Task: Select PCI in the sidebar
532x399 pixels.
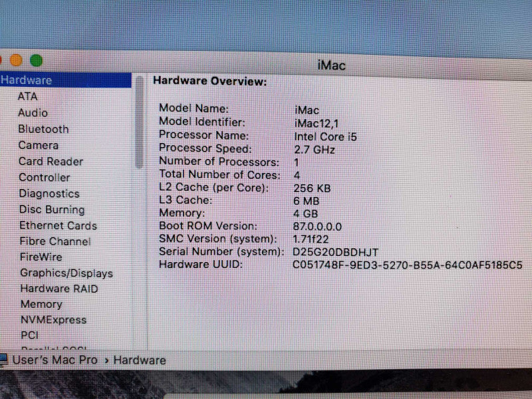Action: (x=29, y=335)
